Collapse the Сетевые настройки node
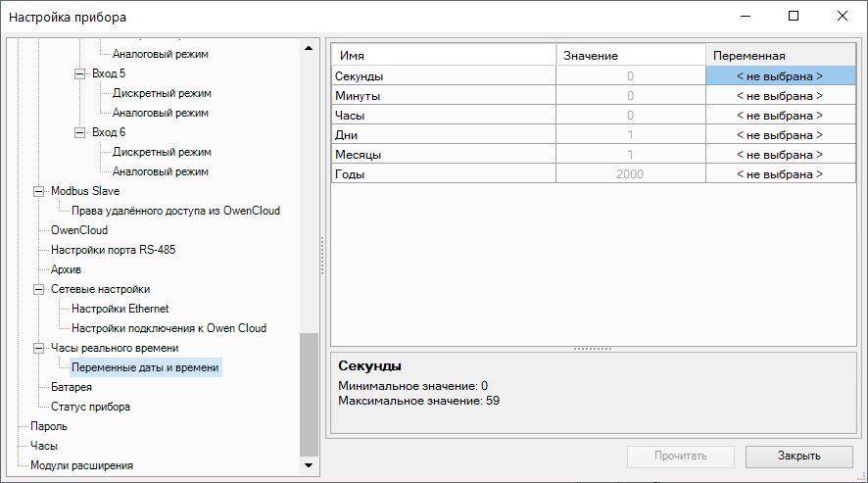Viewport: 868px width, 483px height. [39, 289]
